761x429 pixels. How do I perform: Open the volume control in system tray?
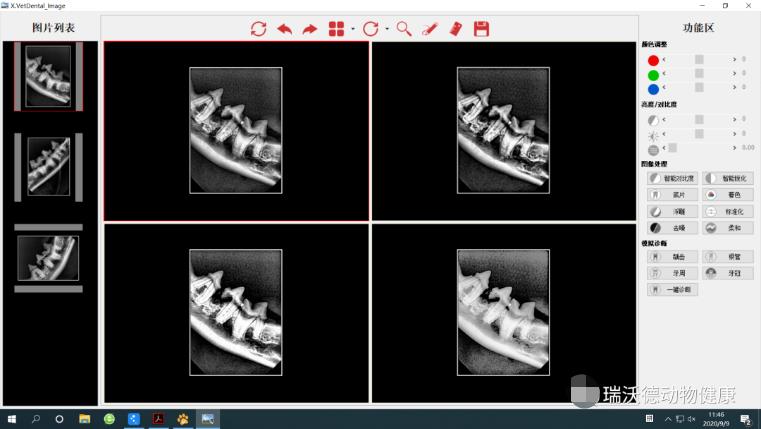point(692,419)
